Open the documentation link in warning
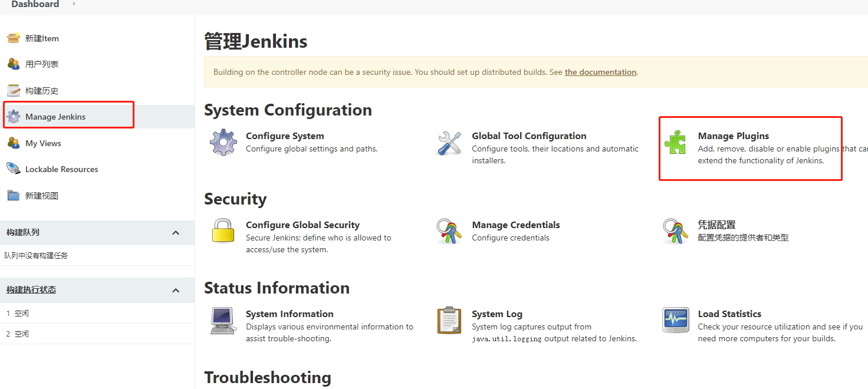868x389 pixels. click(600, 72)
